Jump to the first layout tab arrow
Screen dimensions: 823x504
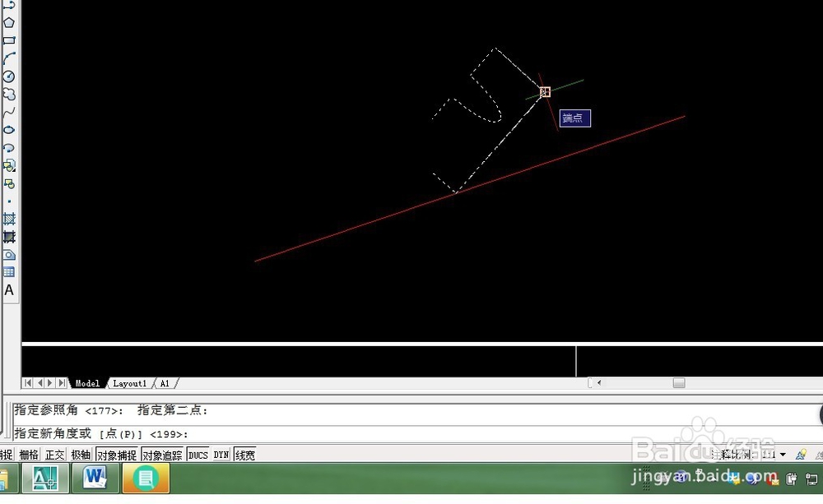click(28, 383)
